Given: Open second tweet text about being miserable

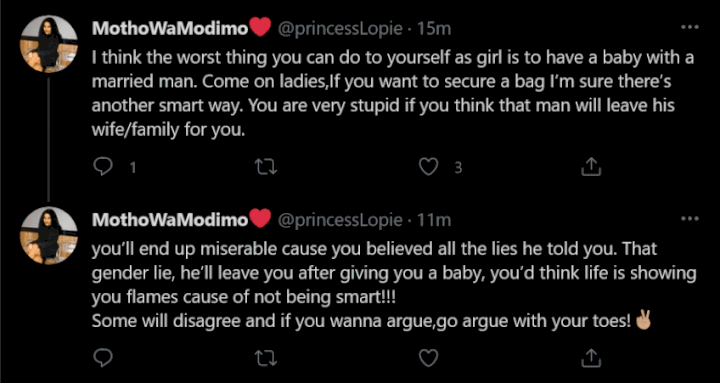Looking at the screenshot, I should tap(394, 285).
